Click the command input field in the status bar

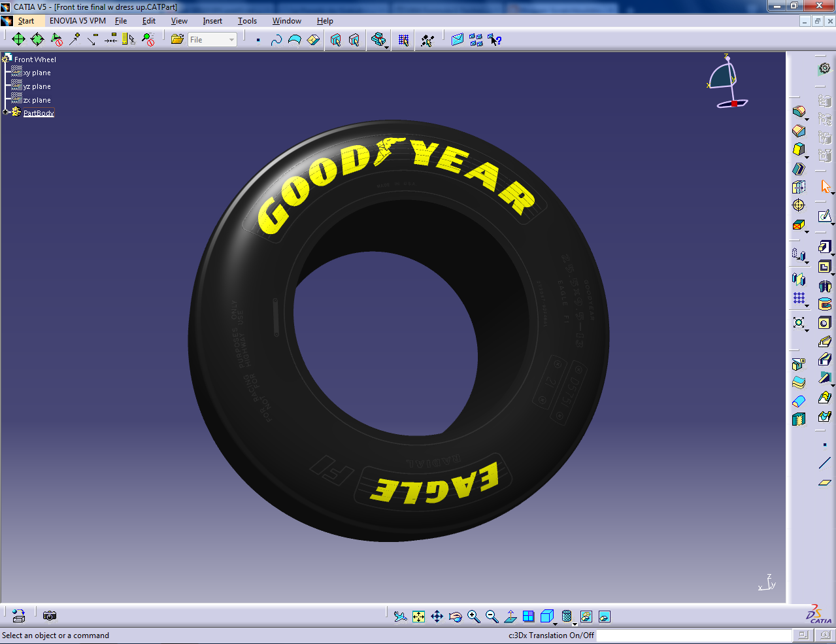click(x=694, y=636)
